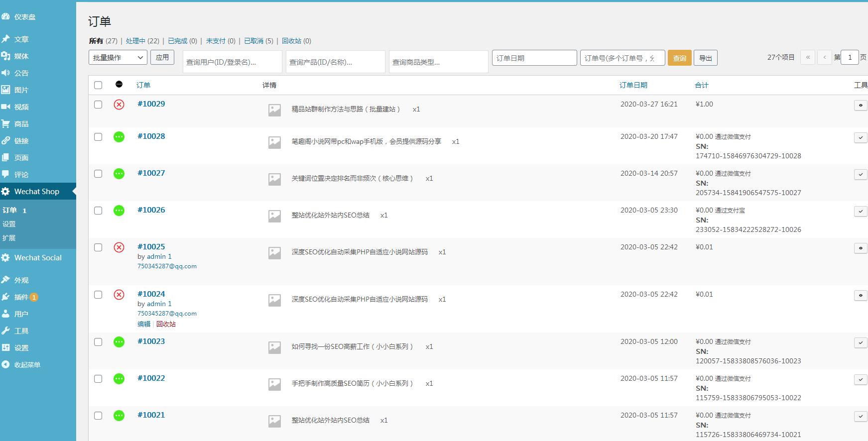
Task: Click the 评论 comment bubble icon
Action: point(5,174)
